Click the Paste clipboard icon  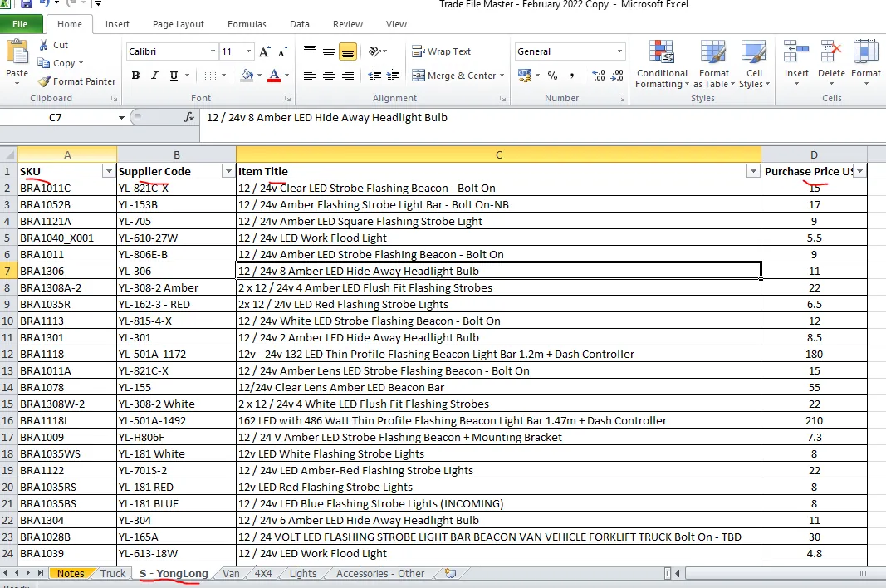pyautogui.click(x=17, y=52)
